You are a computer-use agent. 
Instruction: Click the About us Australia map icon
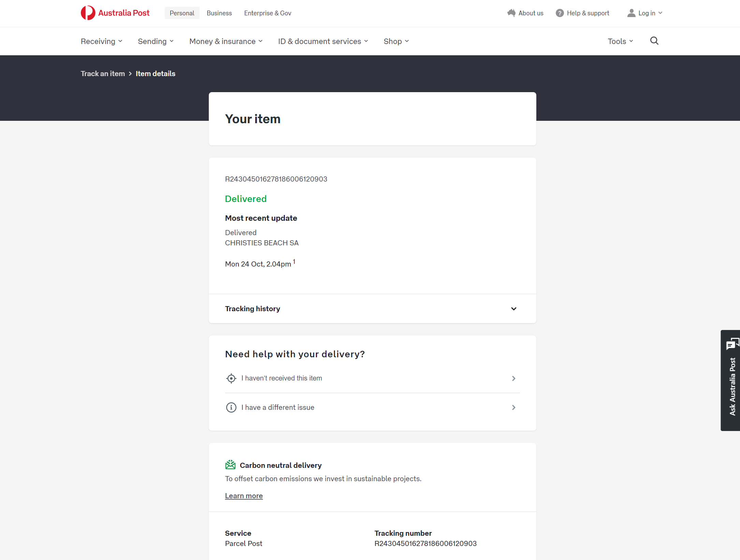[511, 13]
